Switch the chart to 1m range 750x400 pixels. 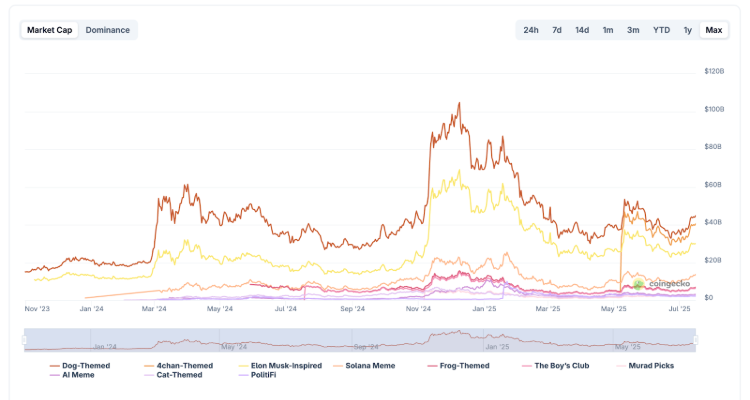[608, 30]
